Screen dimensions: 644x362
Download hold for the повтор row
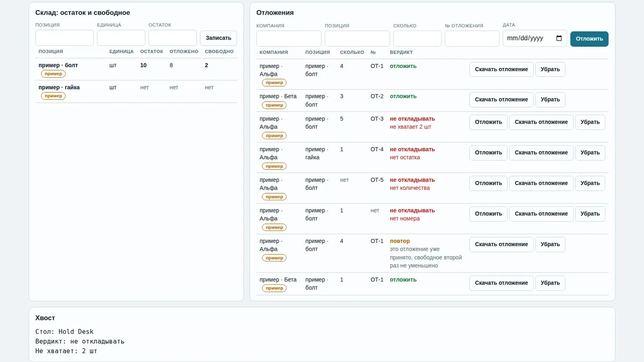pos(501,244)
